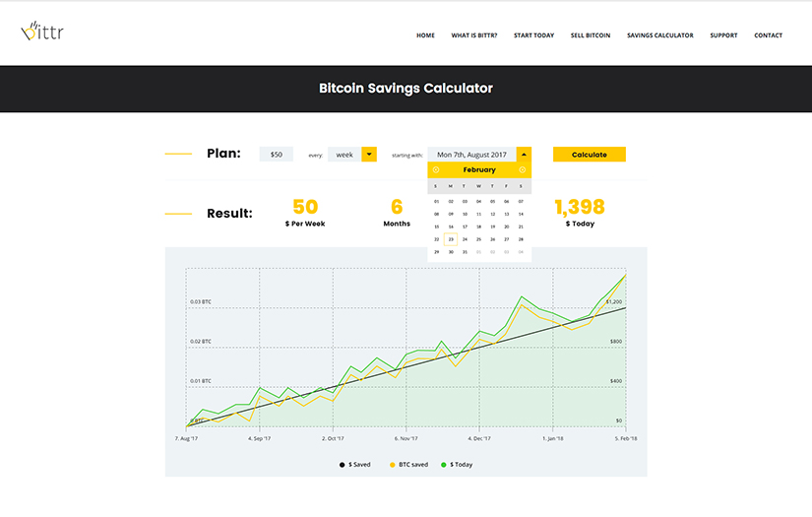Toggle 'BTC saved' legend series
Viewport: 812px width, 517px height.
point(408,465)
